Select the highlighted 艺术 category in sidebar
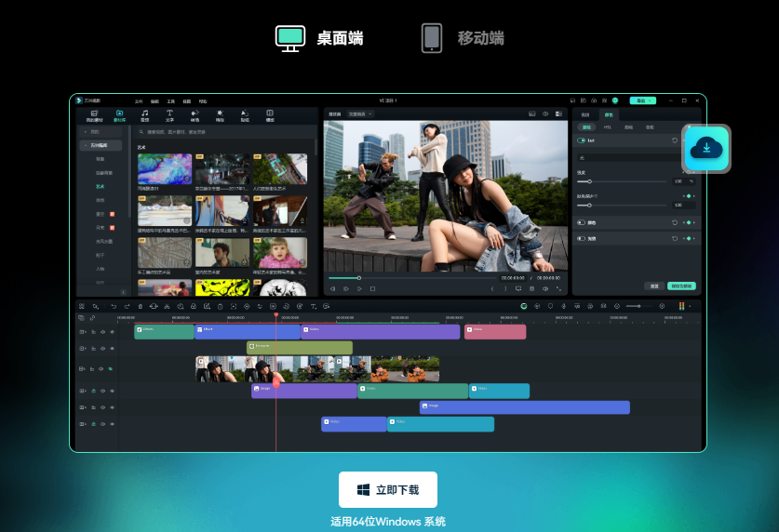The image size is (779, 532). [x=101, y=187]
